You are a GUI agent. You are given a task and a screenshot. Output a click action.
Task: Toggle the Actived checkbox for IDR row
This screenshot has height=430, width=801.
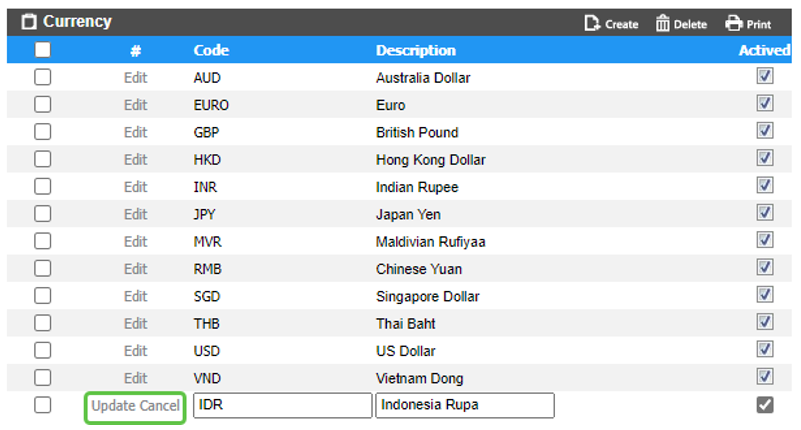pyautogui.click(x=765, y=405)
